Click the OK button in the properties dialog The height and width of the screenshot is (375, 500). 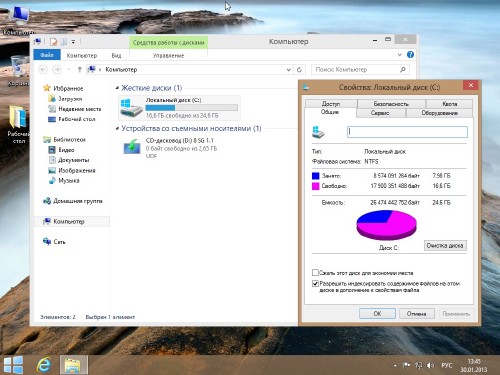coord(377,314)
